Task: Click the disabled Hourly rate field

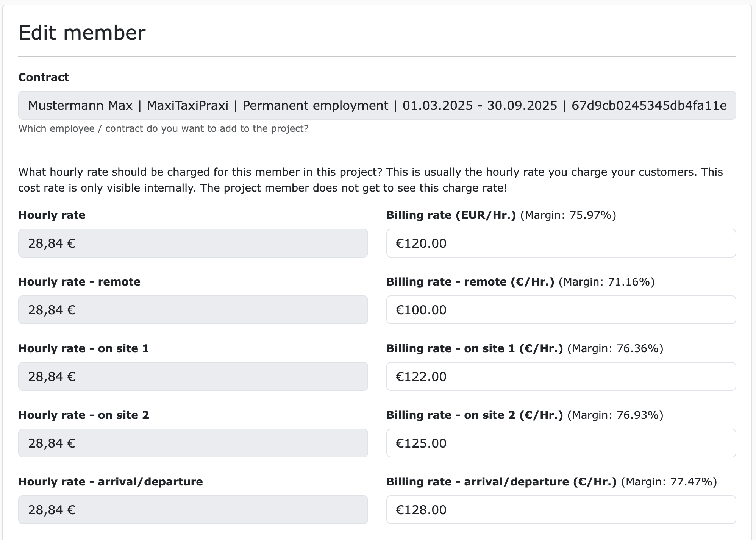Action: coord(193,243)
